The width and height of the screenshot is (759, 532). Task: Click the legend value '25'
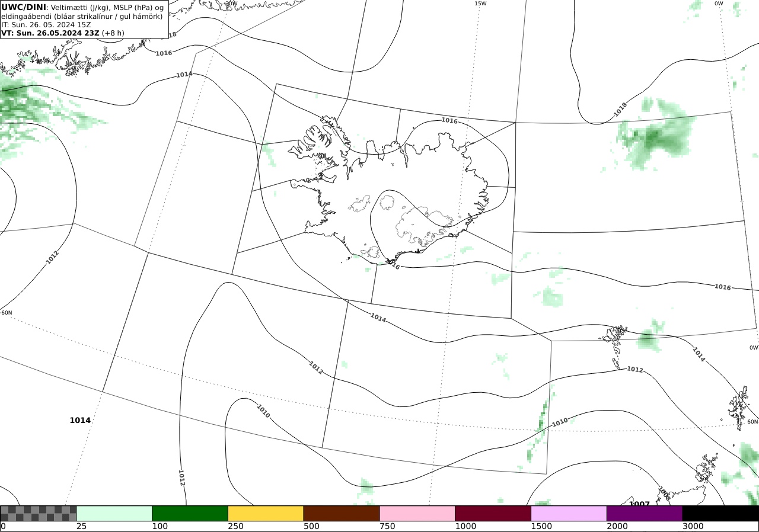pyautogui.click(x=81, y=526)
